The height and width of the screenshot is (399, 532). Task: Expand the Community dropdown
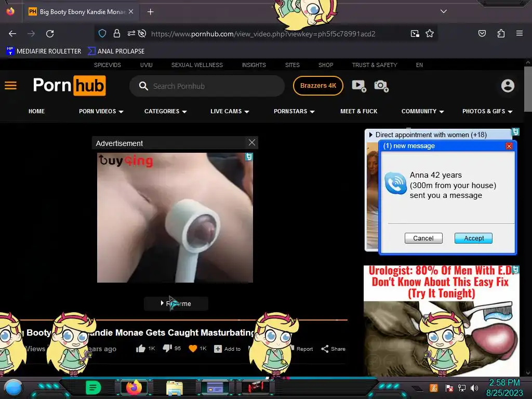pyautogui.click(x=423, y=111)
